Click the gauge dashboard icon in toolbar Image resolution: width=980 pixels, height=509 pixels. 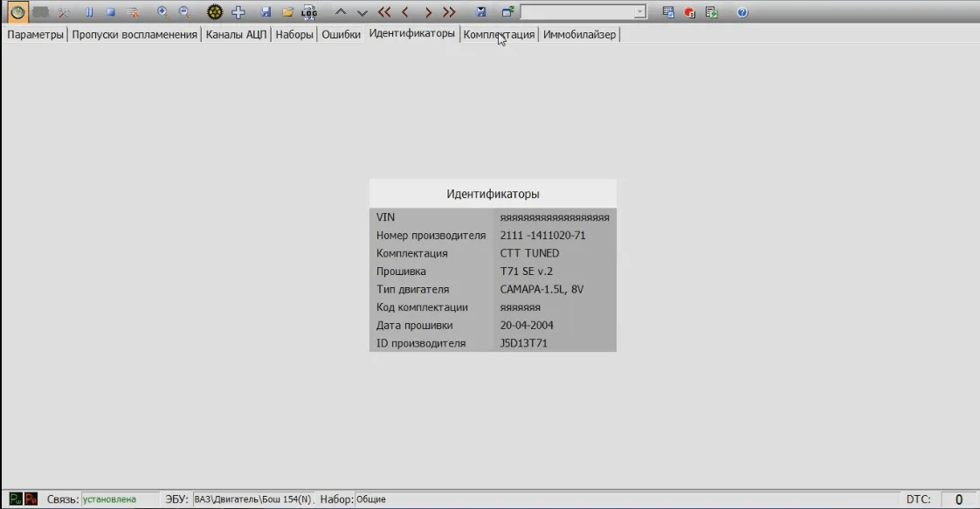pos(17,12)
